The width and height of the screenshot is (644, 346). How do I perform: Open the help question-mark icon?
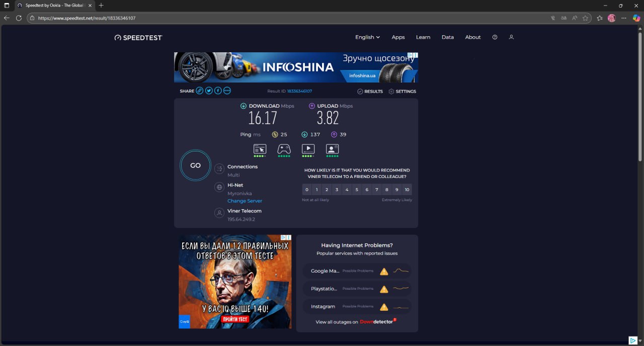[495, 37]
